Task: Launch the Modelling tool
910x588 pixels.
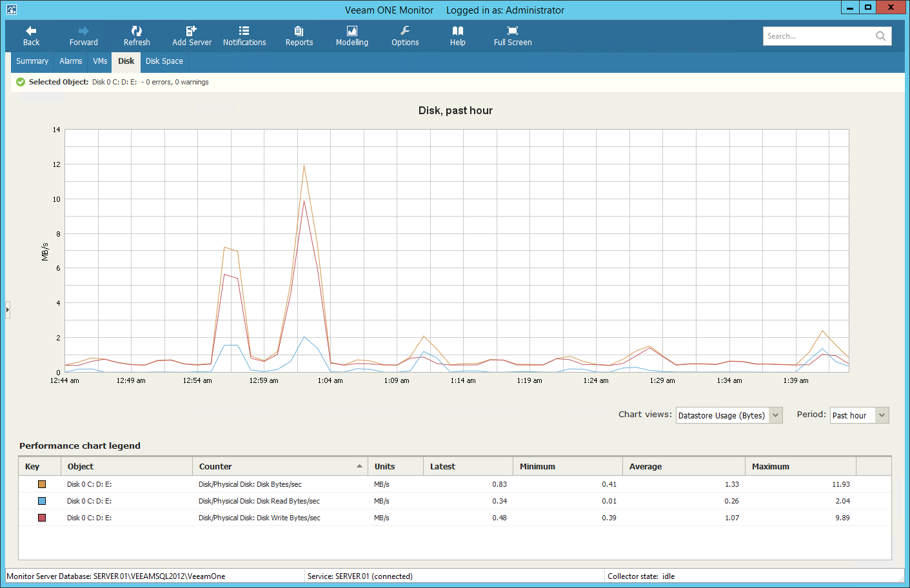Action: coord(352,36)
